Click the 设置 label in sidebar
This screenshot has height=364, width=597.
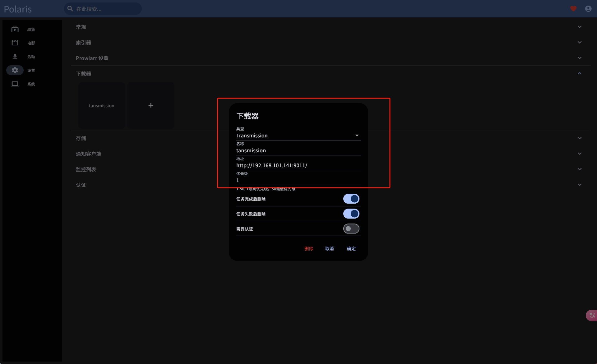click(31, 70)
